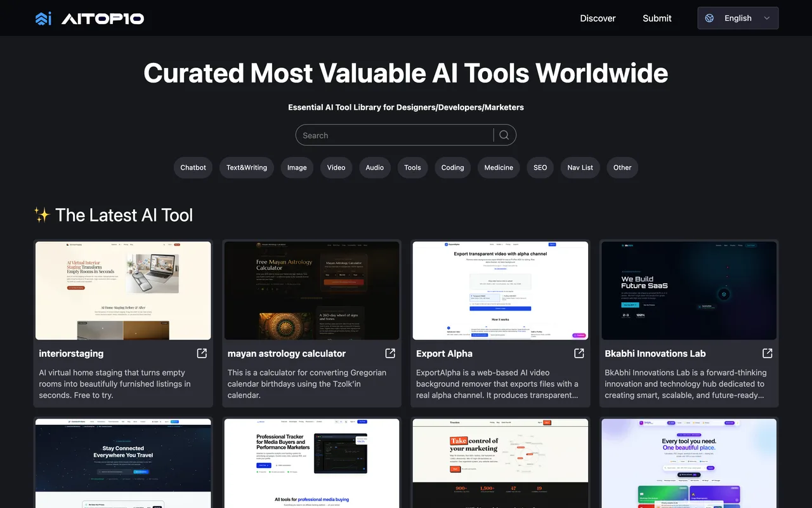Click the Tzolk'in calendar description text
Viewport: 812px width, 508px height.
[307, 384]
